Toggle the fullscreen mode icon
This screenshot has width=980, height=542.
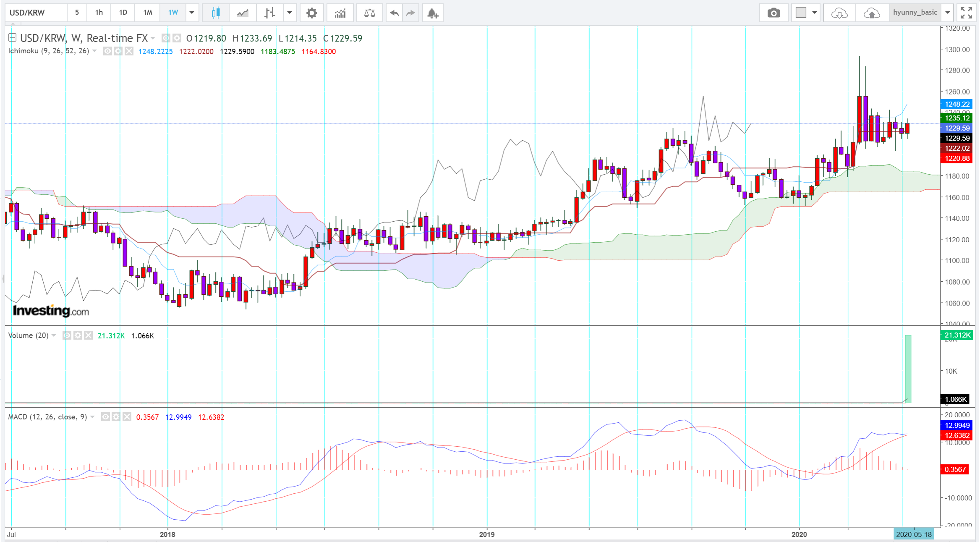click(966, 13)
